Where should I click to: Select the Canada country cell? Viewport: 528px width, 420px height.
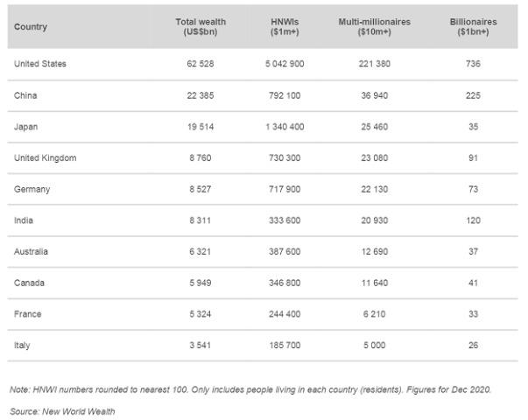pyautogui.click(x=29, y=283)
